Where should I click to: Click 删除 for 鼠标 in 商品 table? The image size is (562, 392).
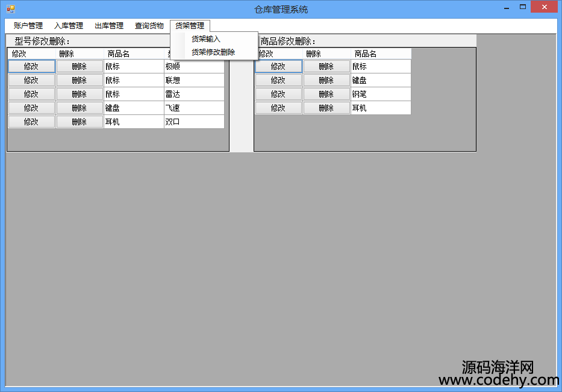(326, 66)
